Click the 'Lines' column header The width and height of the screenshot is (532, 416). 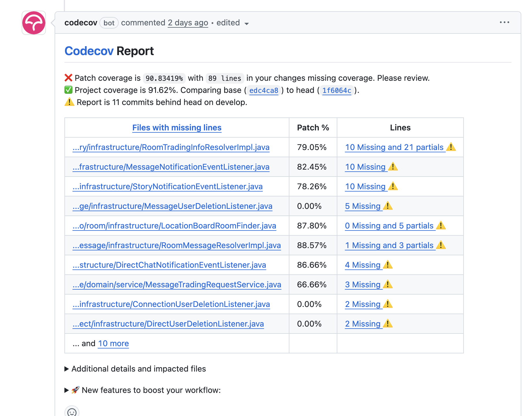400,128
